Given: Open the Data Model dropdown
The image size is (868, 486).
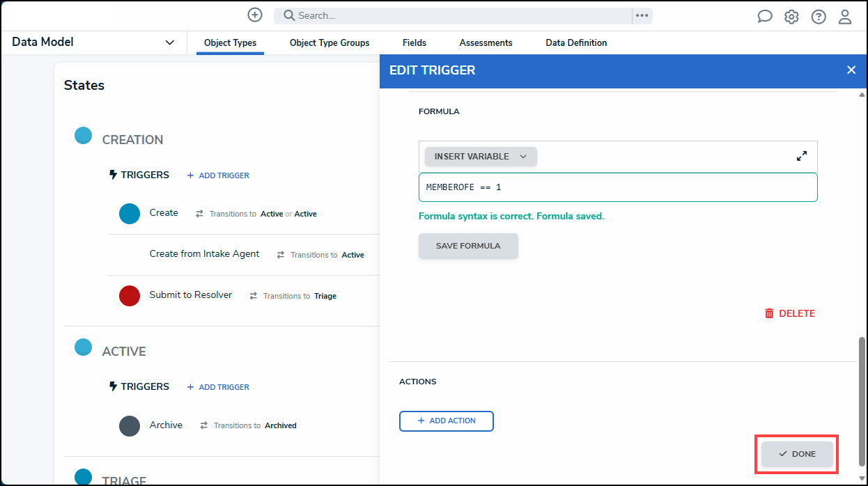Looking at the screenshot, I should [x=93, y=42].
